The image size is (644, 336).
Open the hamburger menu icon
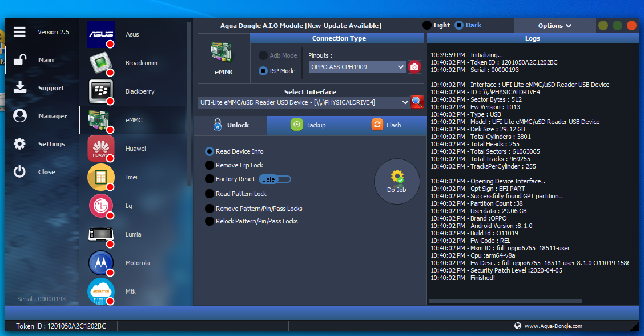[x=19, y=31]
